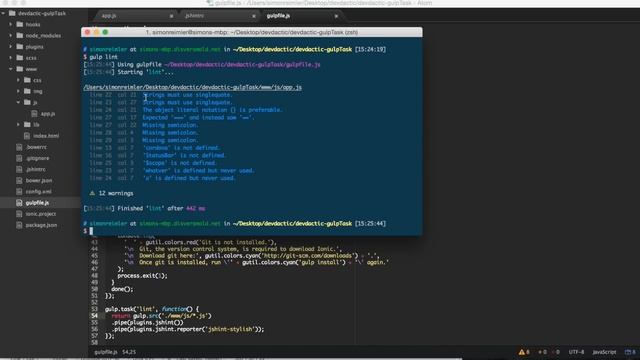Select the gulpfile.js editor tab
The width and height of the screenshot is (640, 360).
[x=278, y=16]
